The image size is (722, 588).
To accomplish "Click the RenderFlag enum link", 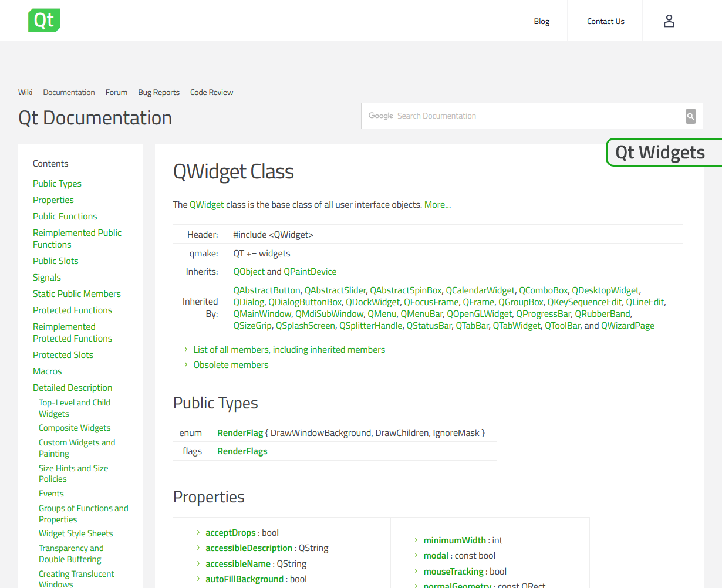I will tap(240, 432).
